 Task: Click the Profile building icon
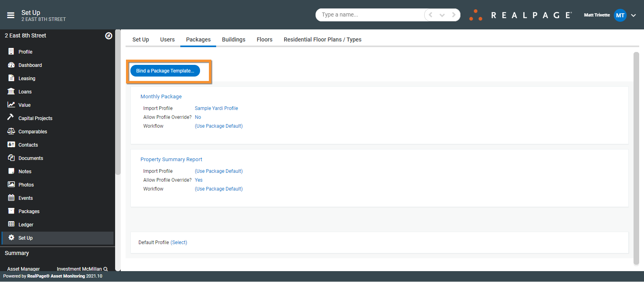pos(11,52)
